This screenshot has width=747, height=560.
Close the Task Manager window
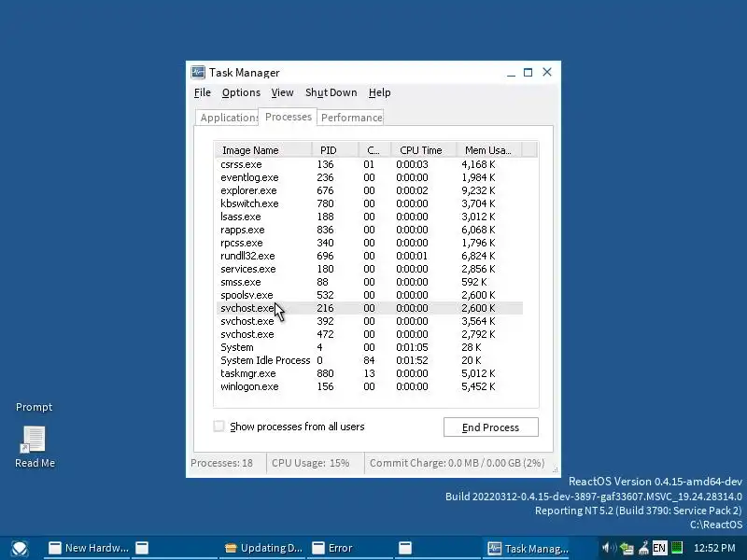coord(547,73)
